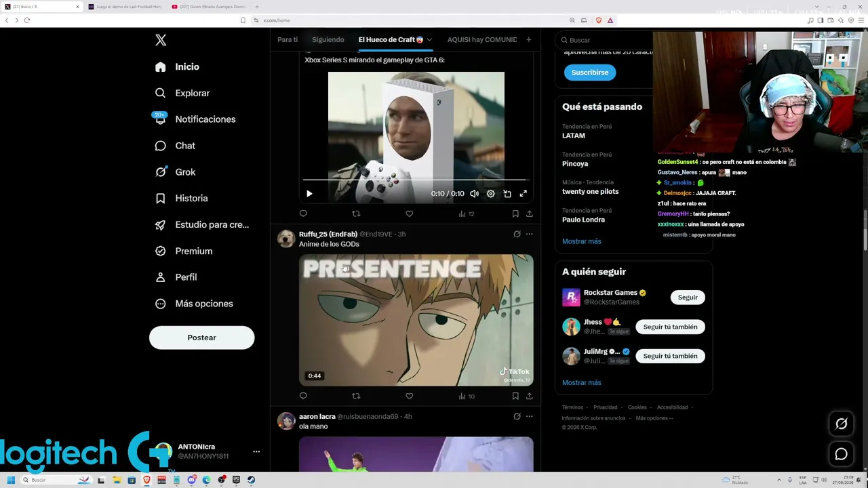Mute the GTA 6 video
The image size is (868, 488).
(474, 194)
